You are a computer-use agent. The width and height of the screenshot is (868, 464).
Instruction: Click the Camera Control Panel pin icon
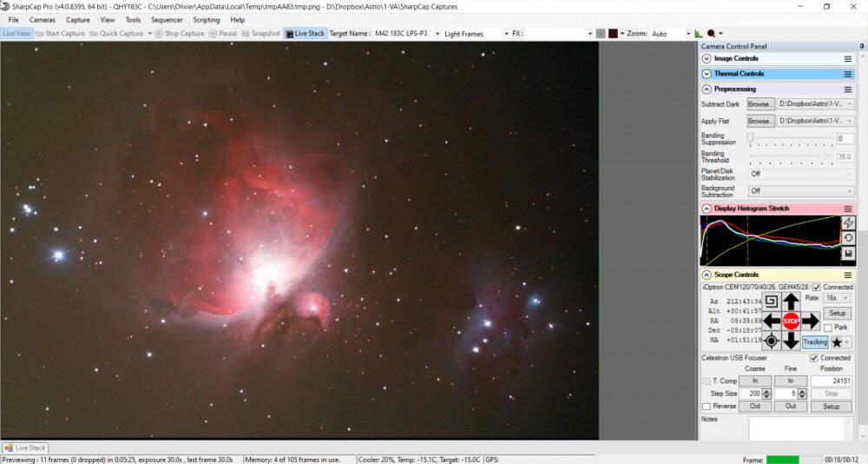point(861,46)
